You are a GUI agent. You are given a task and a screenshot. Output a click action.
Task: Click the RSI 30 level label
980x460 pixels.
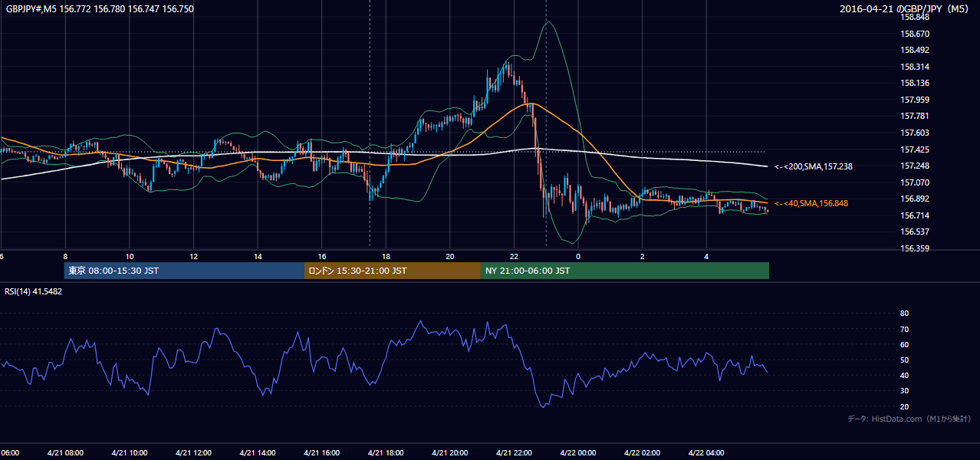coord(904,390)
